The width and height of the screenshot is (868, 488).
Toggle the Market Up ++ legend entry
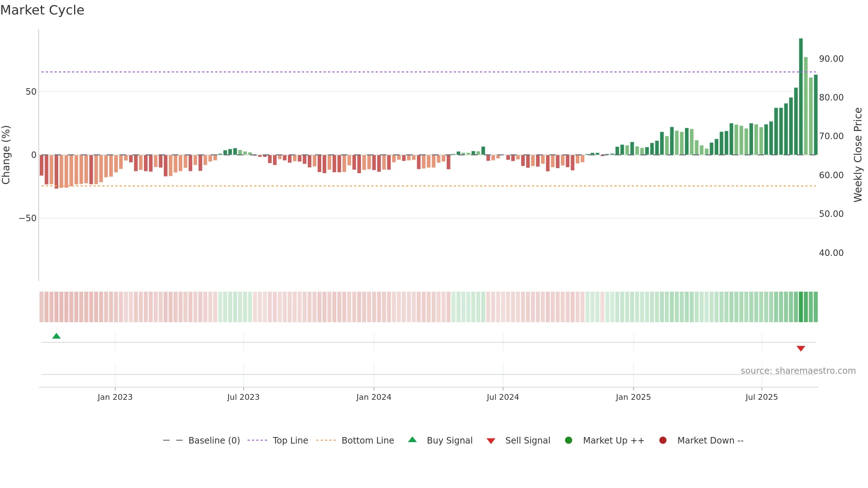point(605,440)
